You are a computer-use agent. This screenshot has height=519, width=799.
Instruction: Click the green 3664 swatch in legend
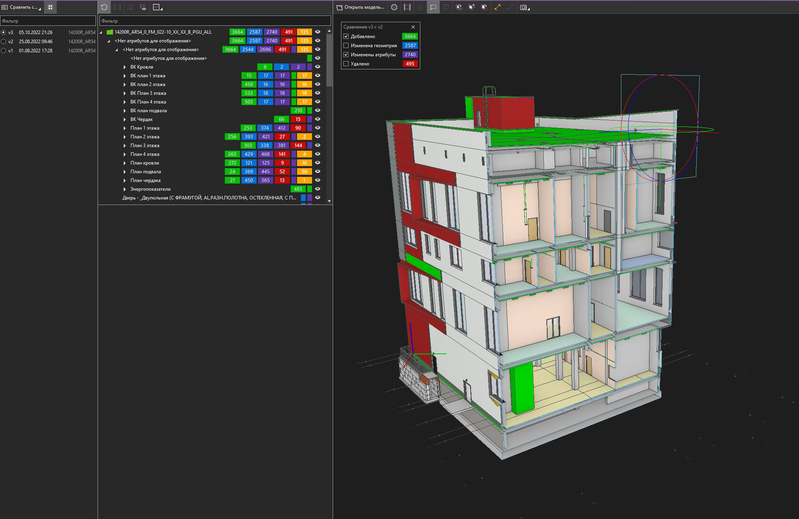tap(410, 36)
